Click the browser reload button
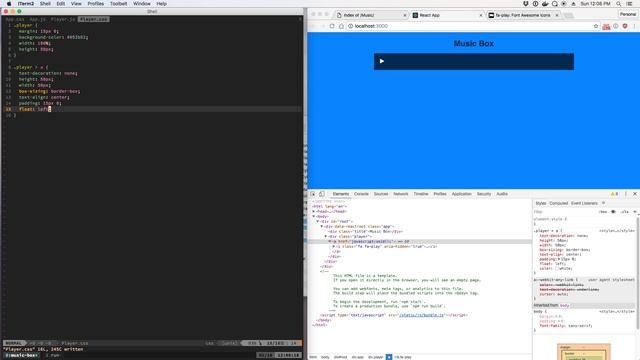Image resolution: width=640 pixels, height=360 pixels. 332,26
